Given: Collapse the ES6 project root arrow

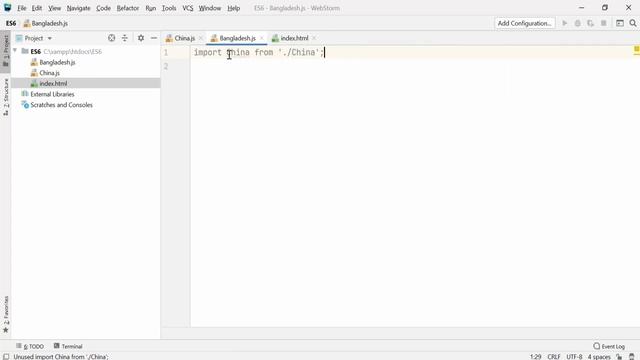Looking at the screenshot, I should point(15,51).
